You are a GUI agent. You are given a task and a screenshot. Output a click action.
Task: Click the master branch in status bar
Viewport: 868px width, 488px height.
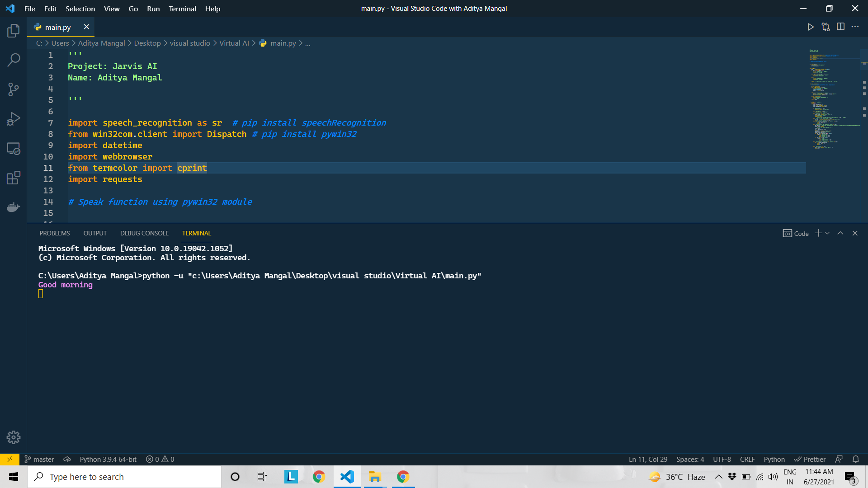39,459
